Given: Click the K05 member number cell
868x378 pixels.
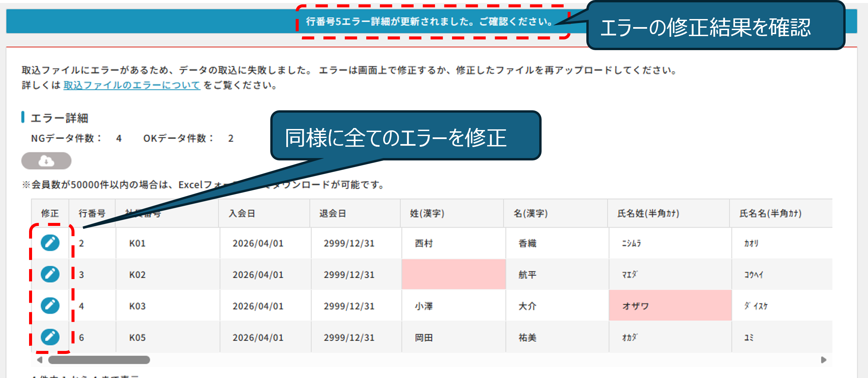Looking at the screenshot, I should pos(137,337).
